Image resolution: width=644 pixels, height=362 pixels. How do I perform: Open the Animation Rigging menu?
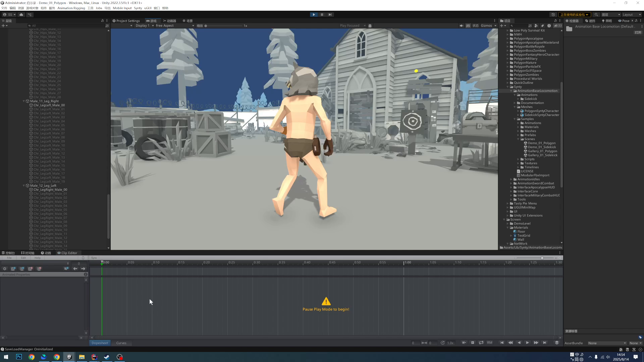(x=71, y=8)
